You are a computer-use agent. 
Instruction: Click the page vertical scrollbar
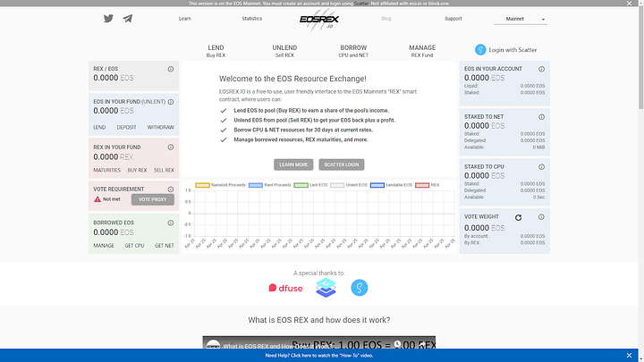pyautogui.click(x=641, y=57)
